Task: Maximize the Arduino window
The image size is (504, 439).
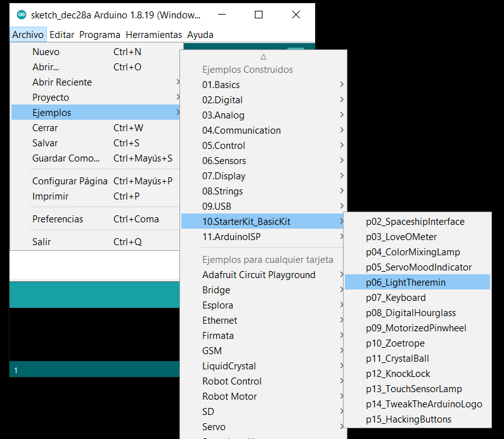Action: [259, 15]
